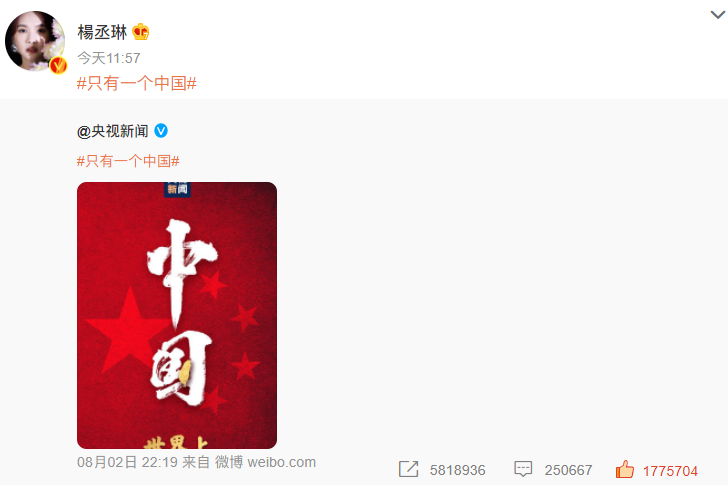The width and height of the screenshot is (728, 485).
Task: Follow the 微博 weibo.com source link
Action: [266, 462]
